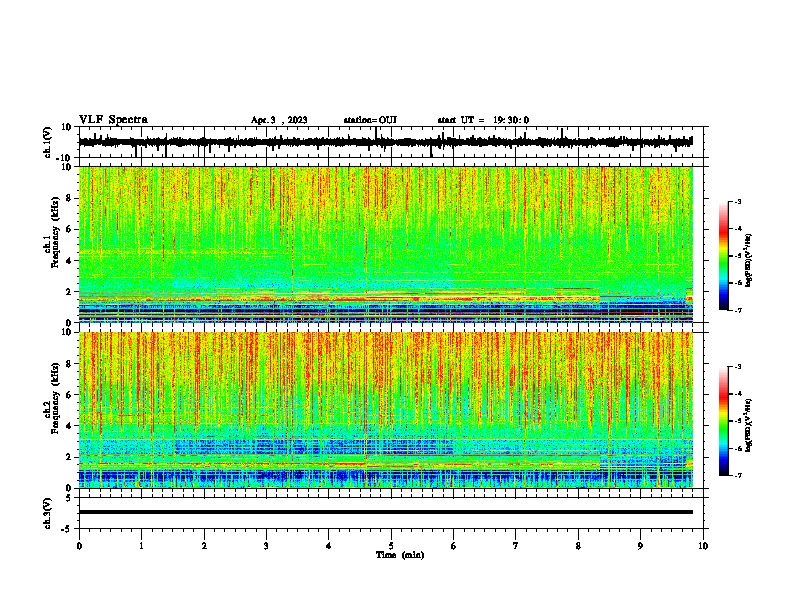Click the "Time (min)" axis title
Viewport: 792px width, 612px height.
[400, 555]
